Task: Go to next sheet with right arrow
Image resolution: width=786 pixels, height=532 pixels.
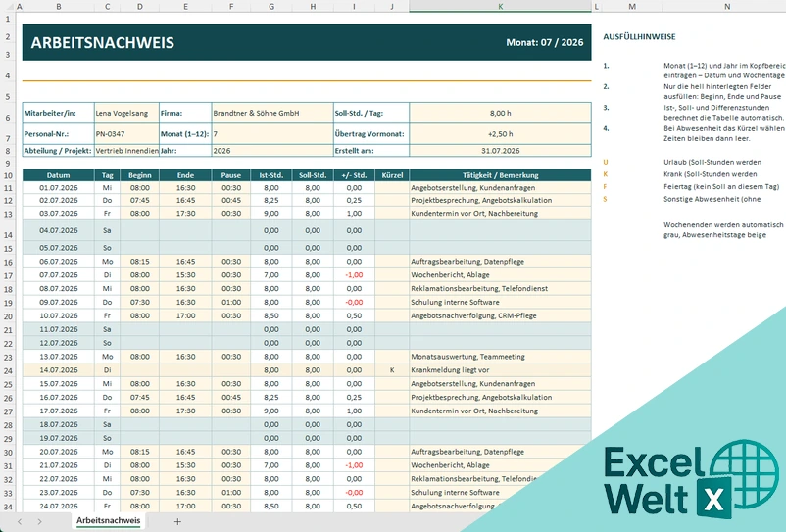Action: point(39,521)
